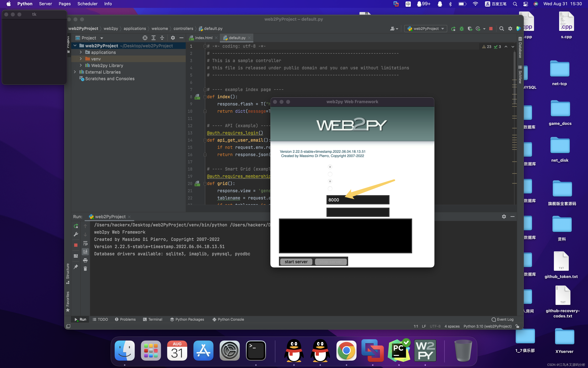
Task: Open the Scheduler menu
Action: pyautogui.click(x=87, y=4)
